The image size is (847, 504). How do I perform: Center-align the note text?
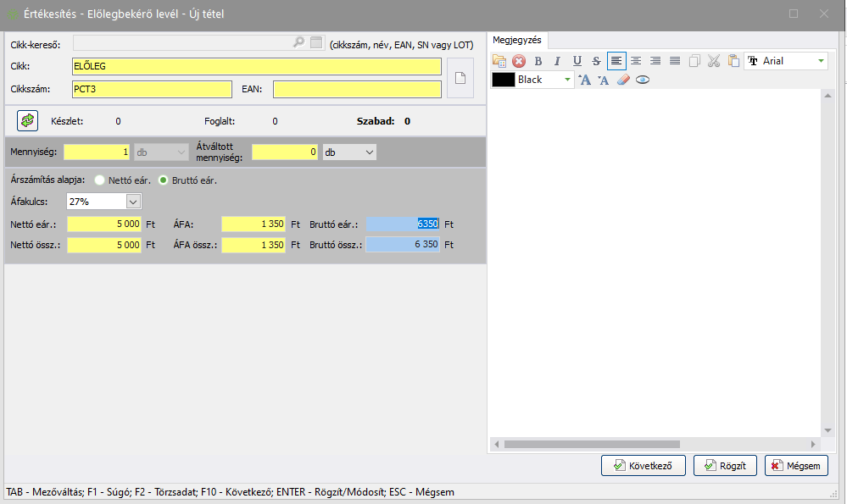[x=635, y=61]
